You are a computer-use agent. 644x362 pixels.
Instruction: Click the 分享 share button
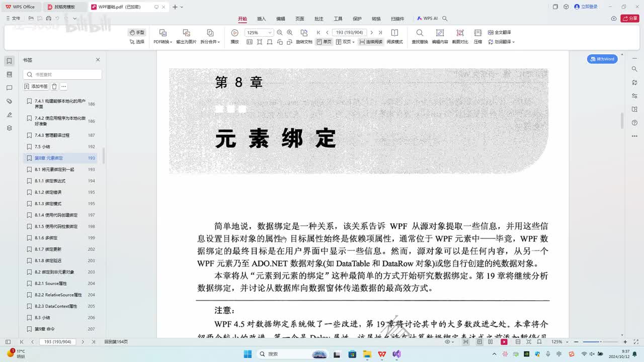(x=630, y=19)
